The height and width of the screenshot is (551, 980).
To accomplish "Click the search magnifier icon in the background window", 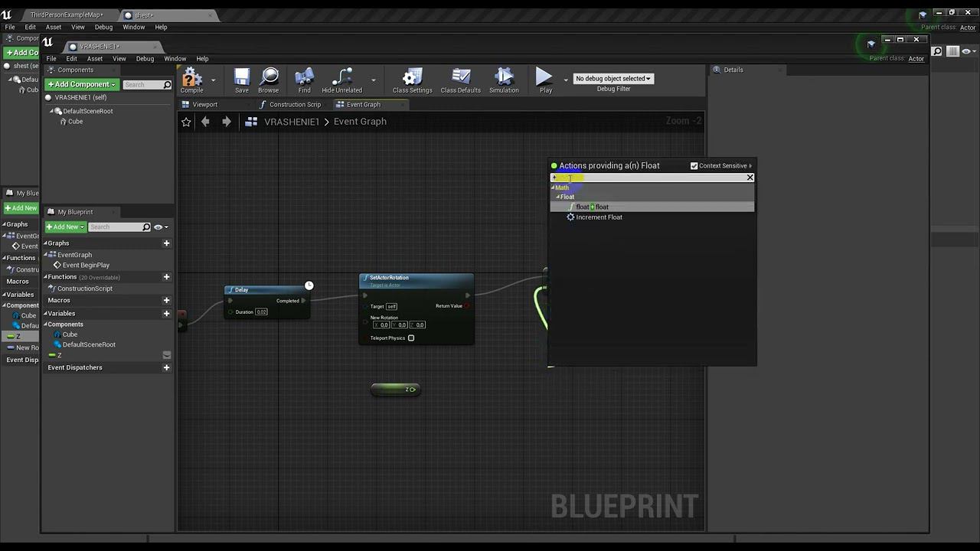I will pyautogui.click(x=937, y=51).
